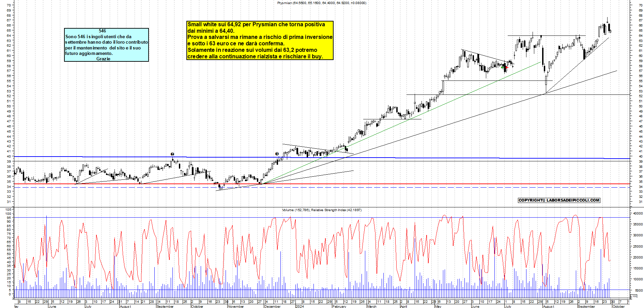Click the circled number 3 chart marker
This screenshot has height=308, width=644.
click(277, 154)
